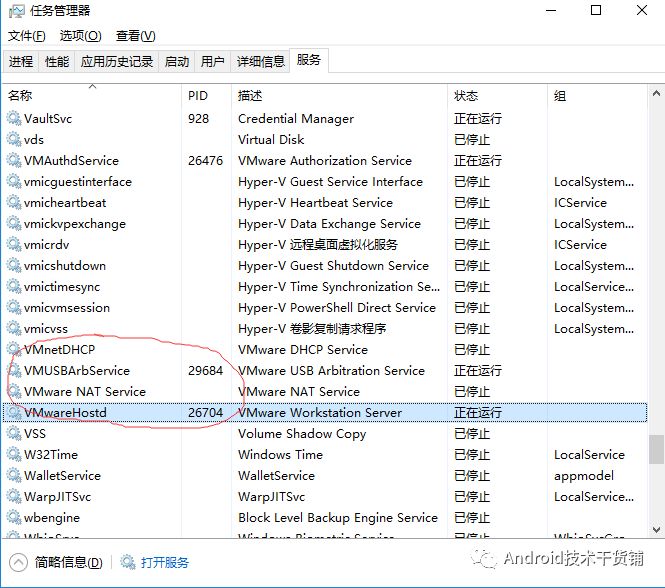
Task: Sort services by the 组 column header
Action: click(x=598, y=95)
